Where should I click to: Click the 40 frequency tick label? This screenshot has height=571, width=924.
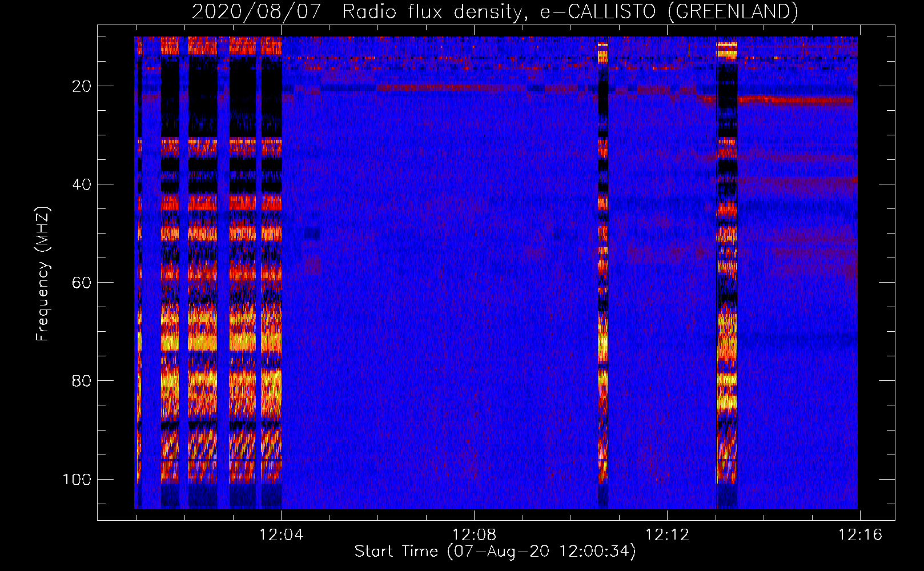point(82,184)
